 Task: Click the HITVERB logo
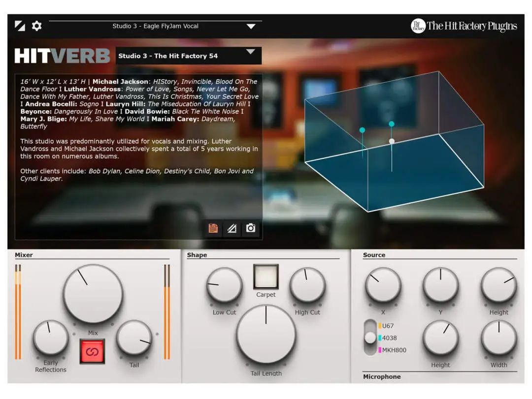pyautogui.click(x=62, y=56)
